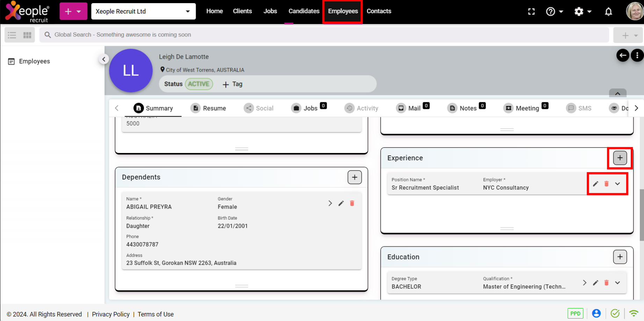Viewport: 644px width, 321px height.
Task: Click the City of West Torrens location
Action: (202, 70)
